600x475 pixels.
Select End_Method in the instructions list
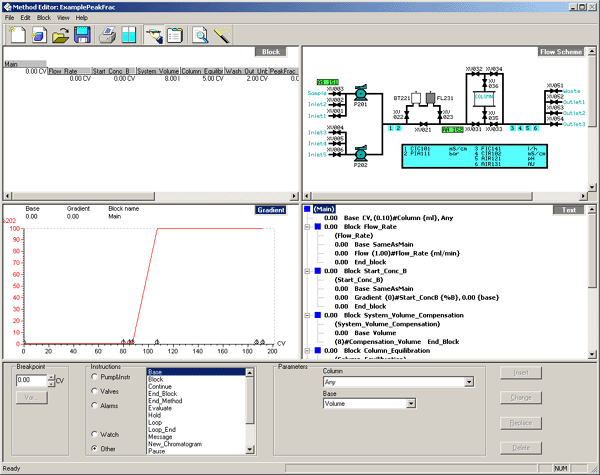click(x=165, y=401)
